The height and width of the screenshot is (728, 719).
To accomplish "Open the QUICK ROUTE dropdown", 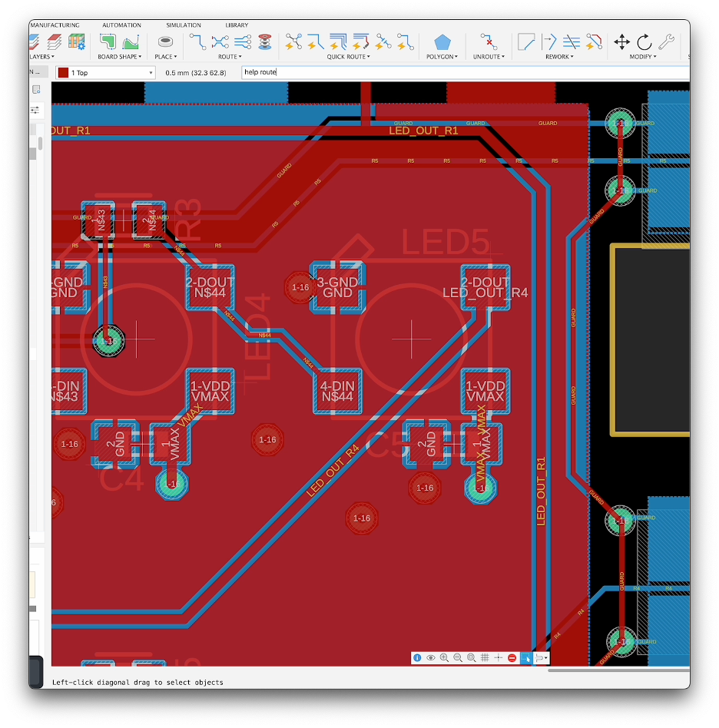I will 348,57.
